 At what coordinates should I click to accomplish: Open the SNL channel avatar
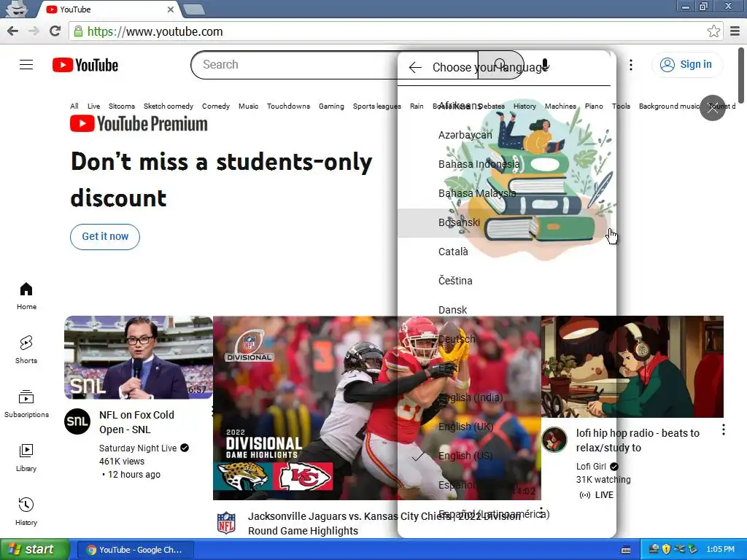[x=77, y=421]
